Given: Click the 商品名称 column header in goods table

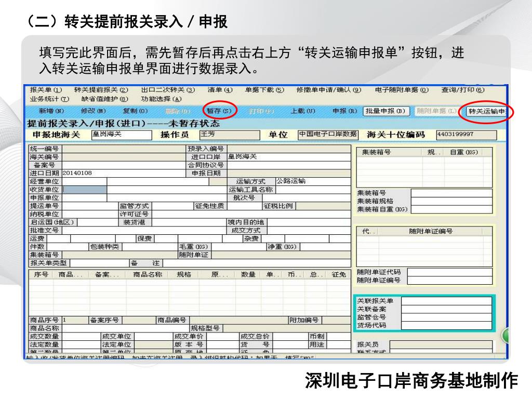Looking at the screenshot, I should [148, 274].
